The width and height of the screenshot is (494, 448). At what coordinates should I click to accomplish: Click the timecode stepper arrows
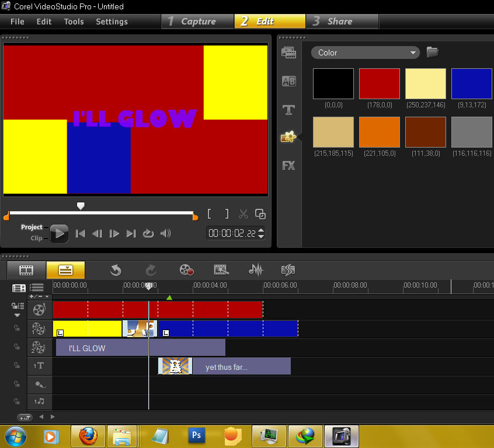click(x=261, y=233)
